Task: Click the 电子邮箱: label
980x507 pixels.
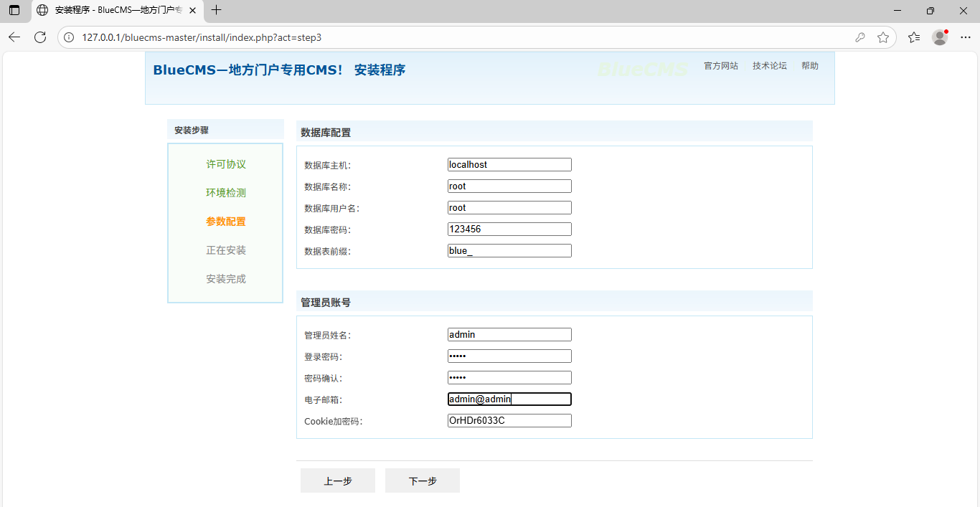Action: coord(324,400)
